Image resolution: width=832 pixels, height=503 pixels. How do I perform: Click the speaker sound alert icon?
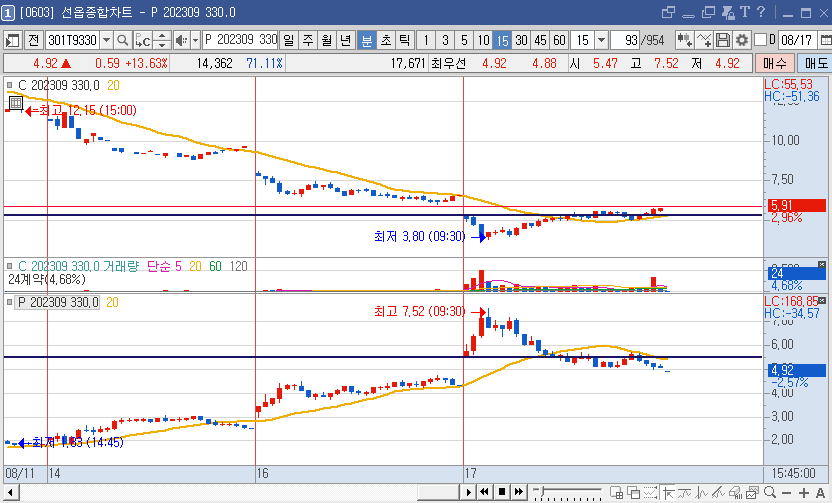(181, 40)
